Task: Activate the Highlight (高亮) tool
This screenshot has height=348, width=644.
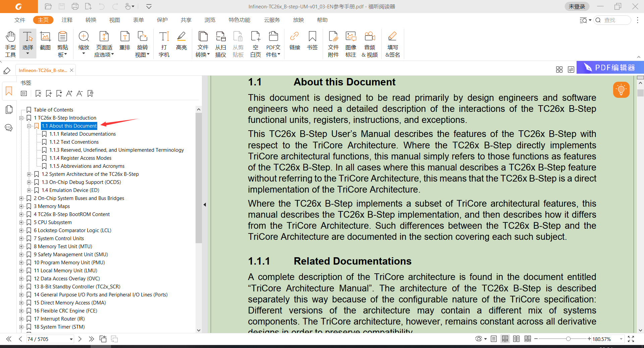Action: (181, 41)
